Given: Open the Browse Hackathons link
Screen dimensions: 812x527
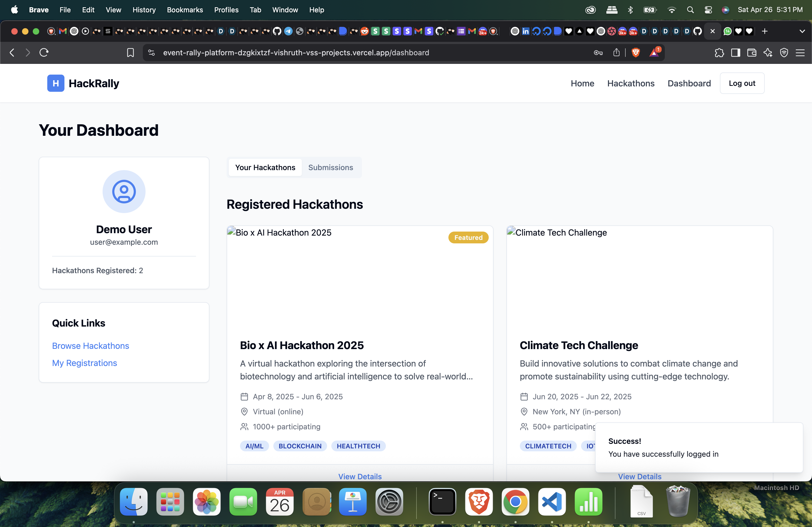Looking at the screenshot, I should (90, 346).
